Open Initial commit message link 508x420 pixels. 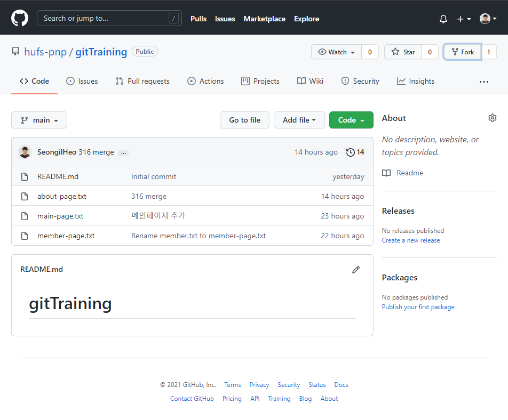pyautogui.click(x=154, y=176)
